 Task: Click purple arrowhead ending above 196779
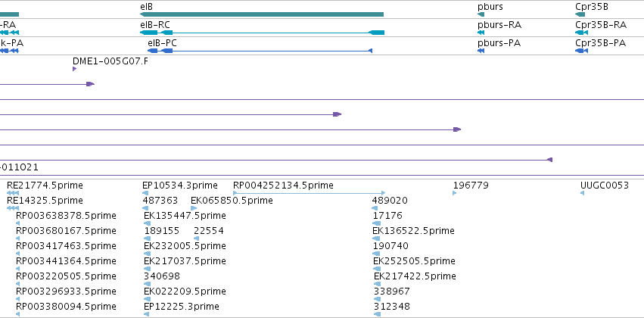[457, 129]
